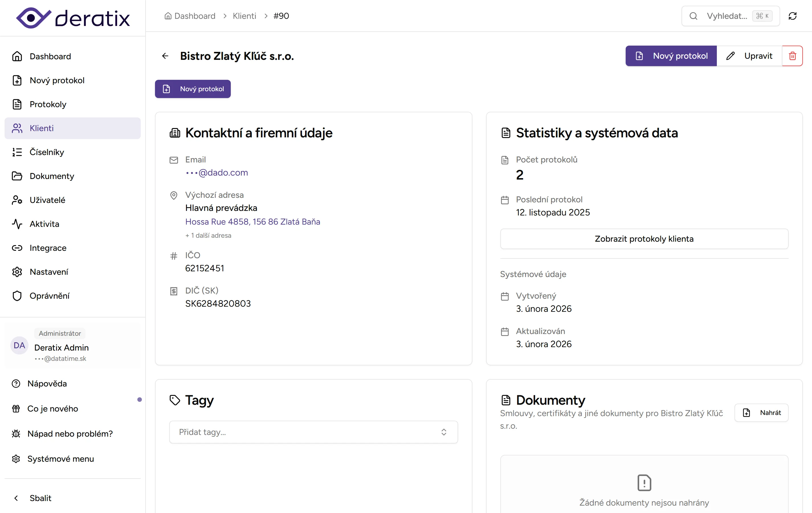The height and width of the screenshot is (513, 812).
Task: Open Číselníky in the sidebar
Action: click(x=46, y=152)
